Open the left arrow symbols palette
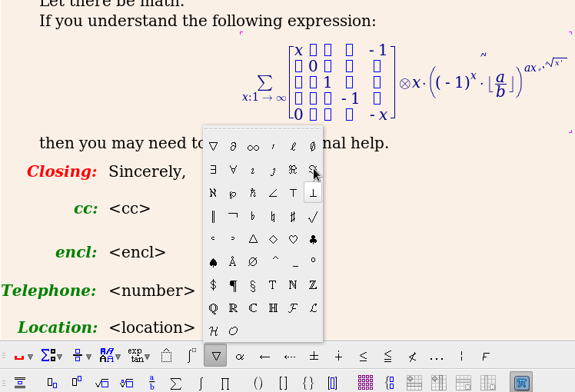This screenshot has width=575, height=392. [x=264, y=357]
